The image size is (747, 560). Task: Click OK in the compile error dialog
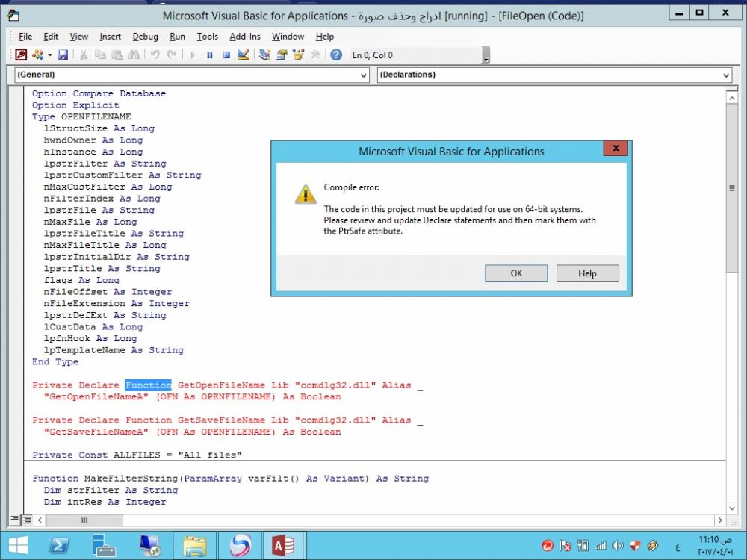pyautogui.click(x=516, y=273)
